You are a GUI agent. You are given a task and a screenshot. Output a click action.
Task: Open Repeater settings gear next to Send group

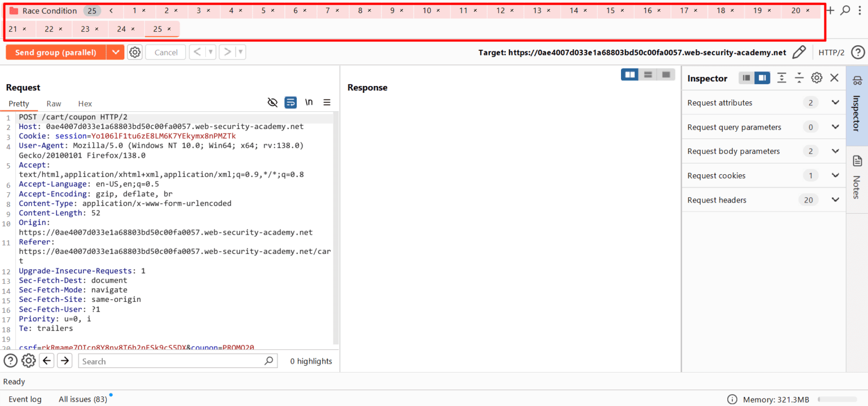pos(134,53)
